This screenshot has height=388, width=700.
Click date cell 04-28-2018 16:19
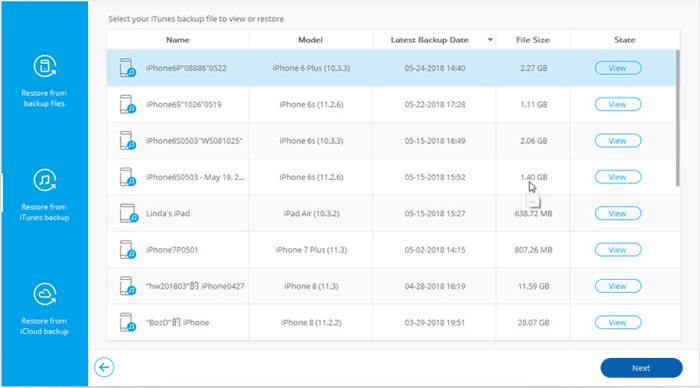point(435,286)
